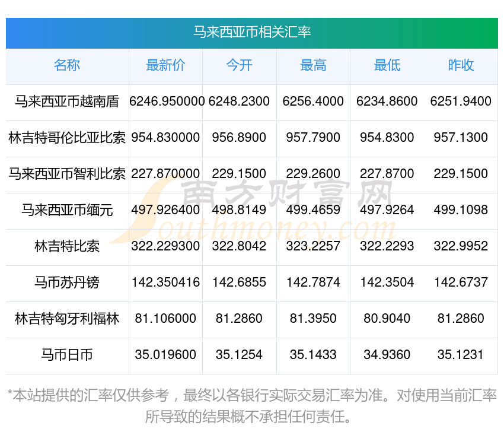Select high value 35.1433
This screenshot has height=435, width=504.
coord(313,355)
